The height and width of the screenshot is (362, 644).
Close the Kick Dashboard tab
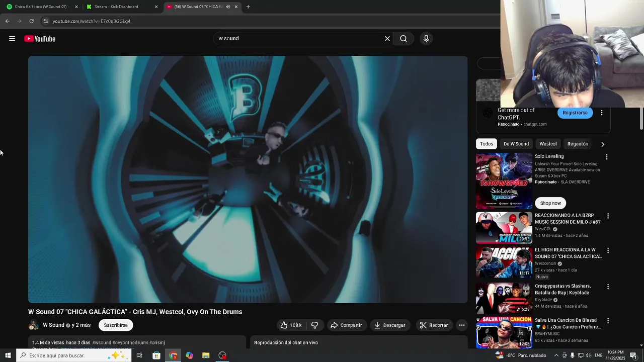click(156, 7)
